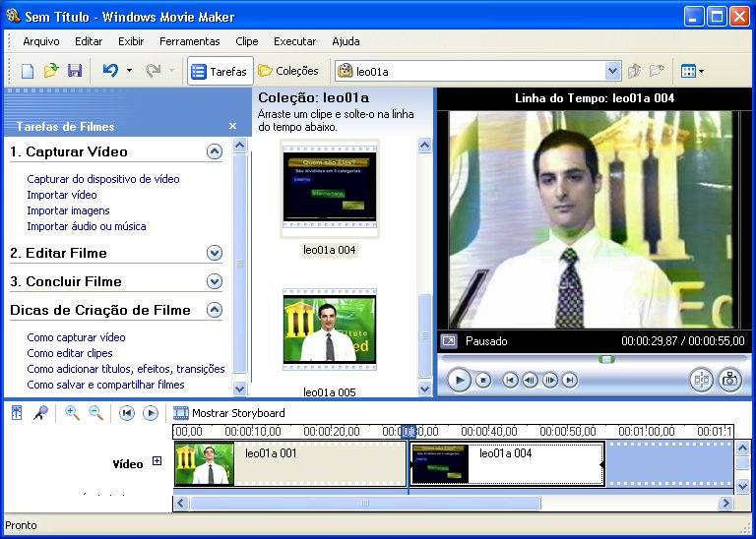Screen dimensions: 756x539
Task: Click the Take Picture camera button
Action: tap(730, 380)
